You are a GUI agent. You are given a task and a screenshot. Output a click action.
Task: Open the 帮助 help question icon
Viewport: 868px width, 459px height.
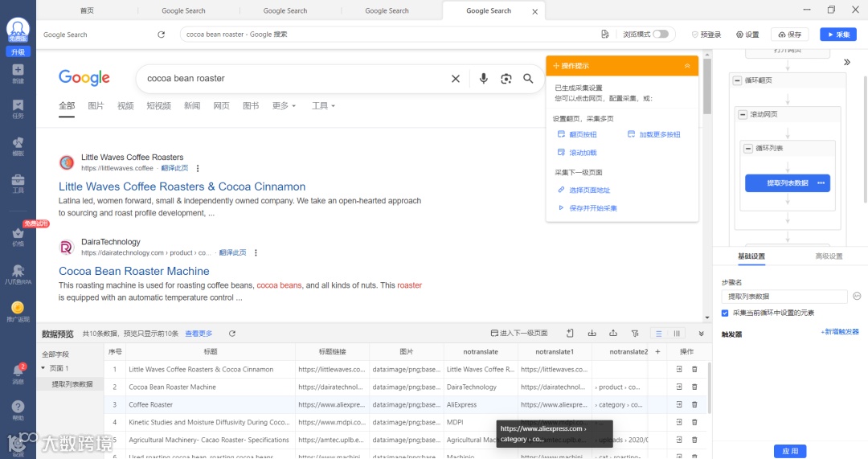pyautogui.click(x=18, y=410)
